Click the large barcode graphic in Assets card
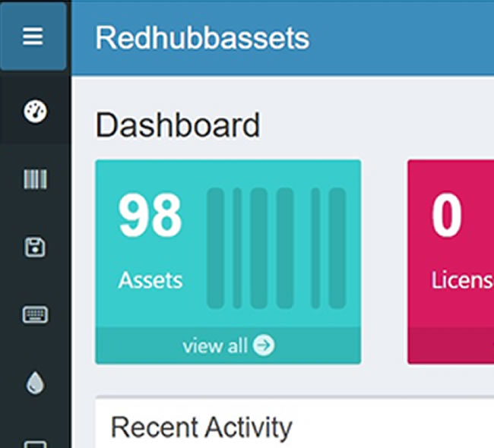The image size is (494, 448). (x=276, y=248)
